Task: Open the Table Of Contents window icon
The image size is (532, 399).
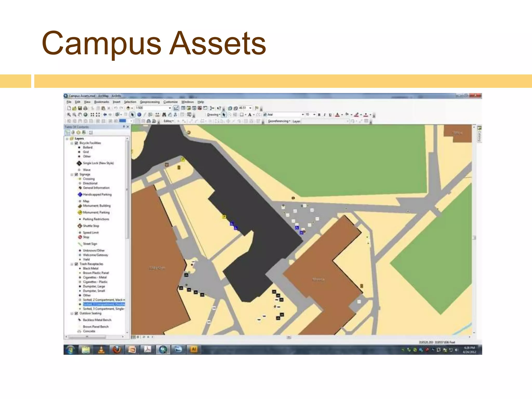Action: (x=183, y=108)
